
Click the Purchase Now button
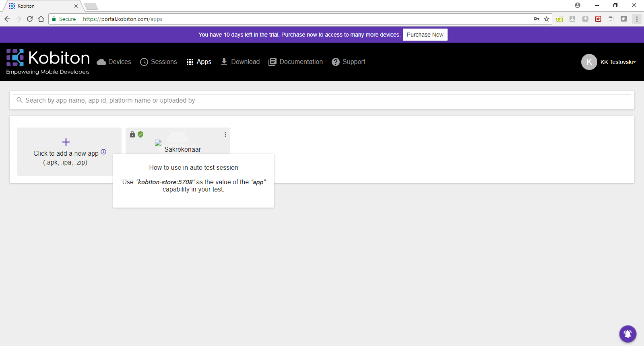(x=425, y=35)
